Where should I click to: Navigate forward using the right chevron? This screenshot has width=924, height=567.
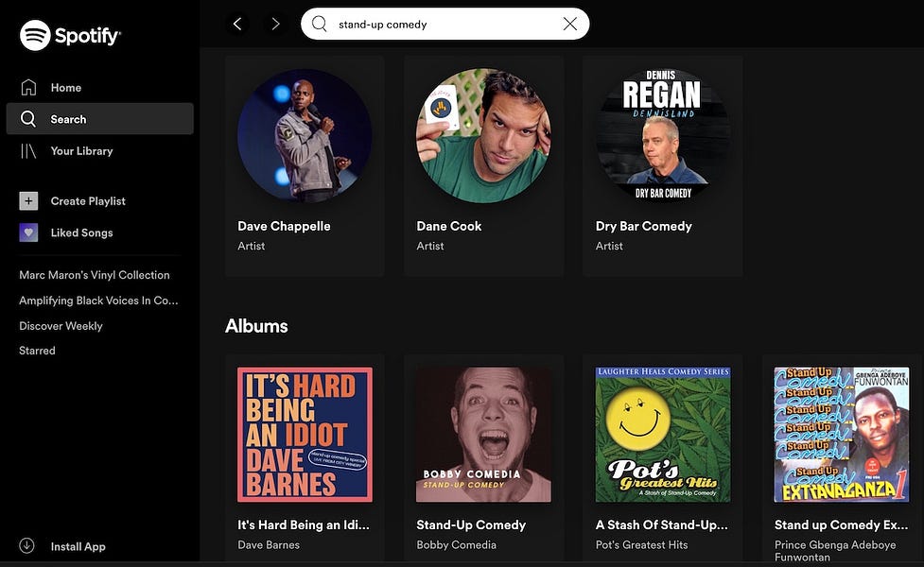click(x=275, y=24)
